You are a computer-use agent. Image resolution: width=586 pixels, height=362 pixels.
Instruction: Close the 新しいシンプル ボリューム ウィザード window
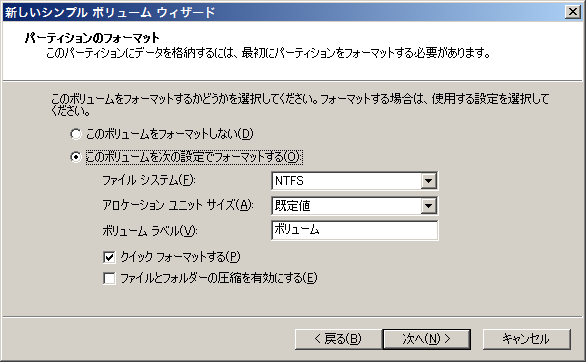(x=573, y=12)
